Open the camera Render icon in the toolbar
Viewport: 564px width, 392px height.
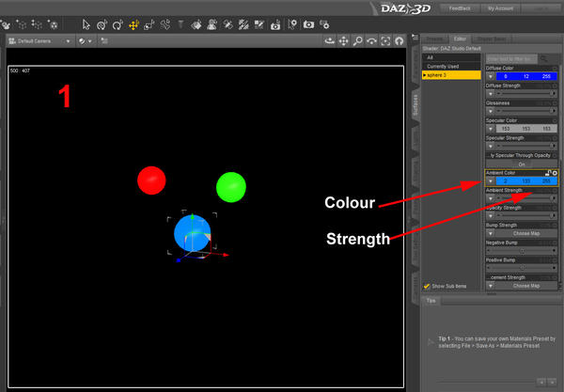[x=308, y=24]
